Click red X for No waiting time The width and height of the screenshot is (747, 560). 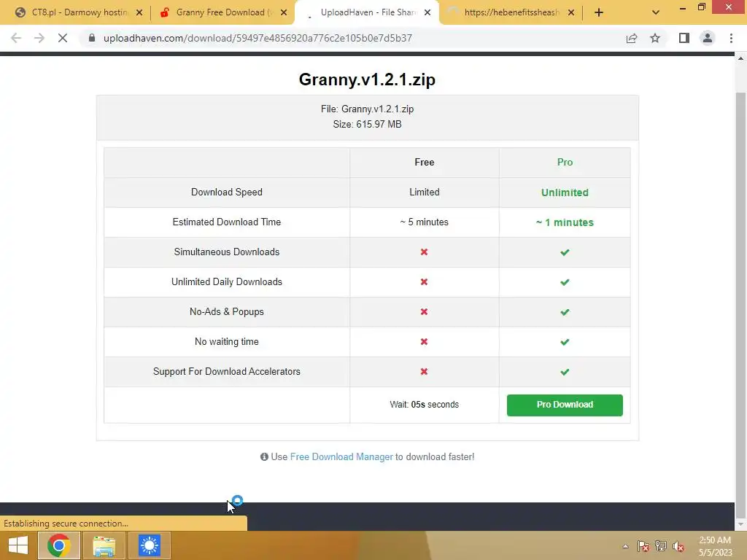tap(424, 341)
